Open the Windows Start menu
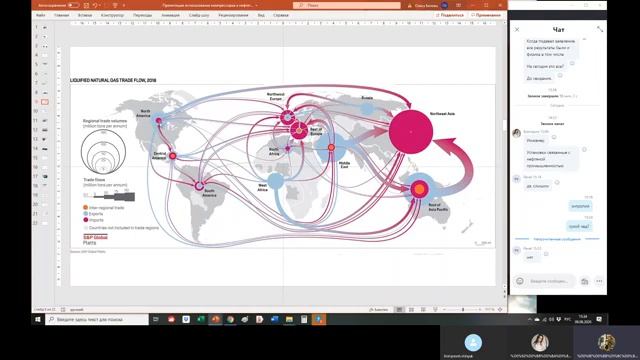 coord(38,320)
